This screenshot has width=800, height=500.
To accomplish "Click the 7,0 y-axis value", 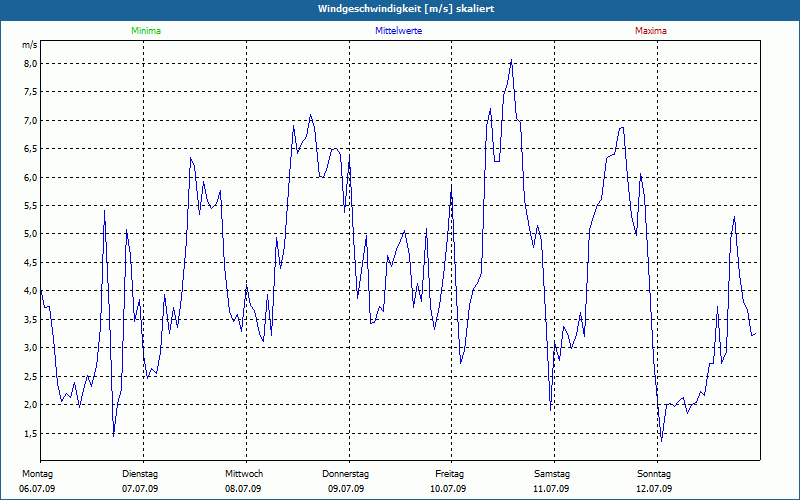I will [x=30, y=120].
